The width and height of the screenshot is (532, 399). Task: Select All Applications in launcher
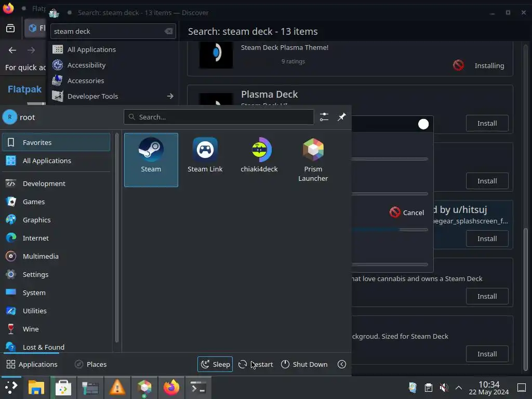56,161
